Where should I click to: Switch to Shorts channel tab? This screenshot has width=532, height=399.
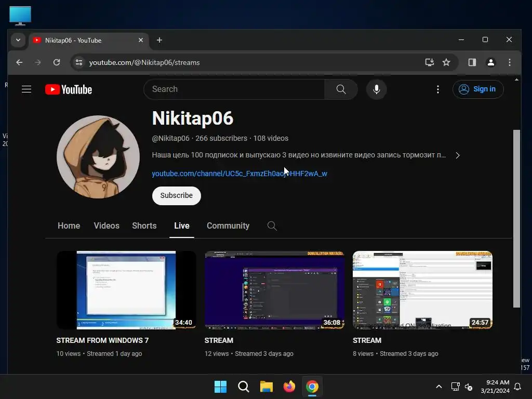pos(144,225)
